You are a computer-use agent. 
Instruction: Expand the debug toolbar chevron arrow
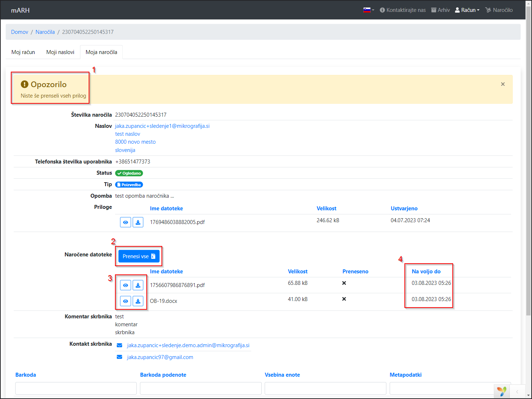click(517, 391)
